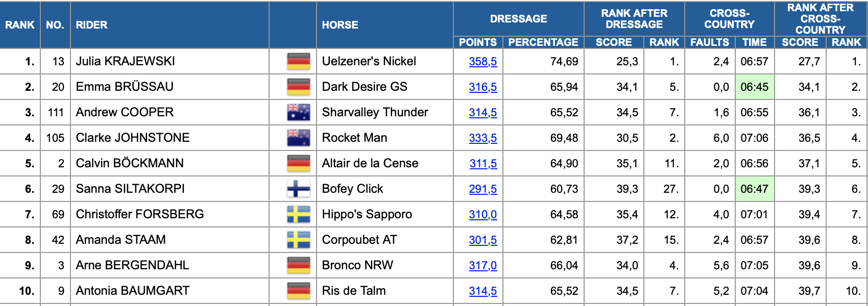Open dressage points link 291,5
Image resolution: width=868 pixels, height=306 pixels.
pyautogui.click(x=483, y=189)
